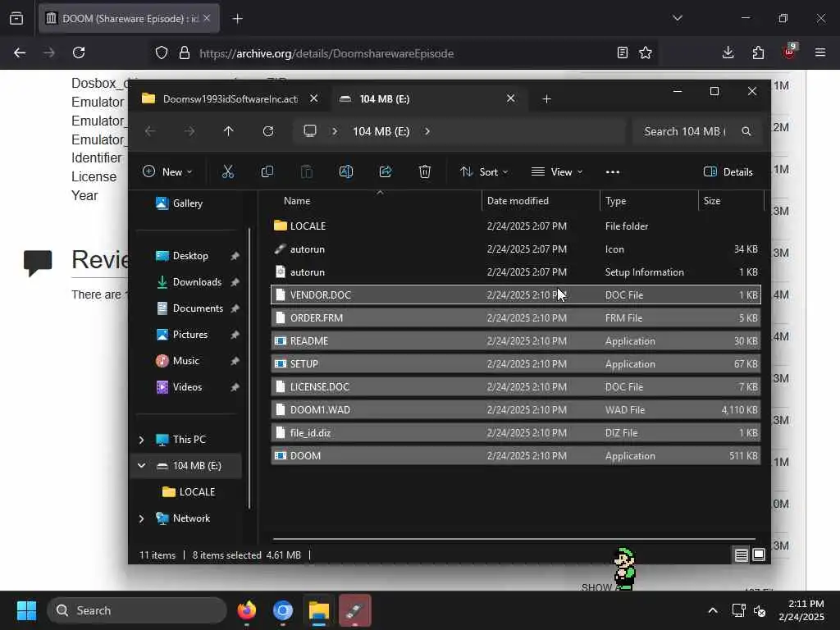Click the Copy icon in Explorer toolbar
The width and height of the screenshot is (840, 630).
[x=267, y=171]
